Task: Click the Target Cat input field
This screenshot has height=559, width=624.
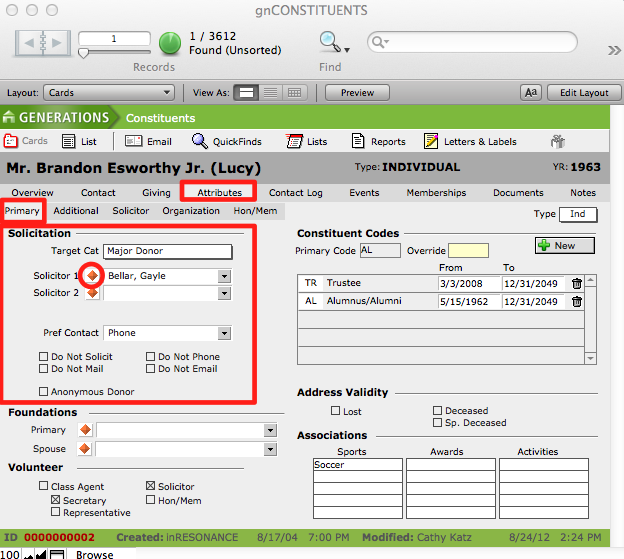Action: (167, 251)
